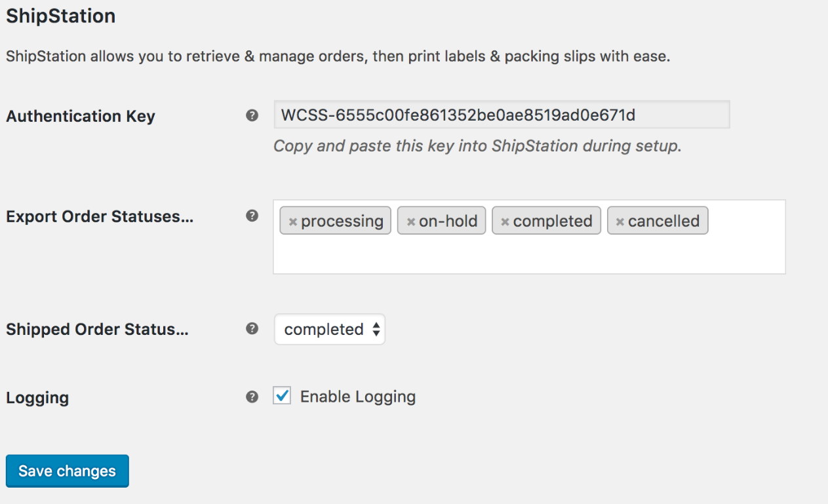Toggle logging via the "Enable Logging" label
The image size is (828, 504).
click(x=357, y=396)
